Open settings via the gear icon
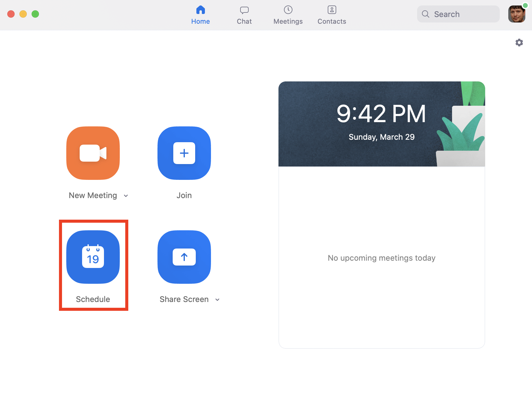This screenshot has width=532, height=398. 519,43
